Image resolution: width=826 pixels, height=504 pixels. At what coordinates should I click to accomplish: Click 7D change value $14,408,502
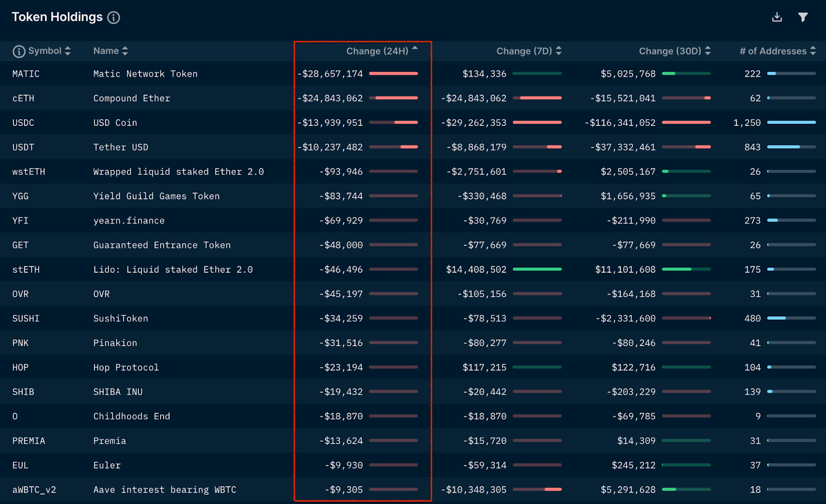click(x=476, y=270)
